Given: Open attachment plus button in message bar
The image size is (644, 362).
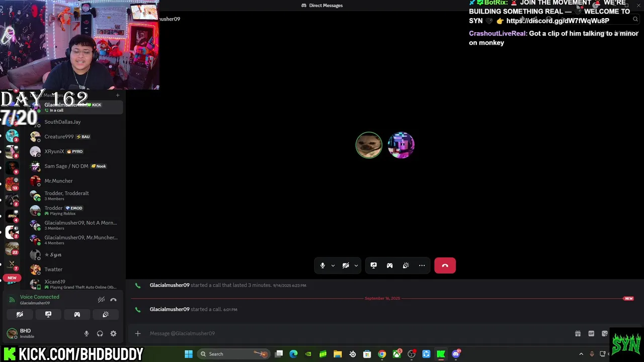Looking at the screenshot, I should click(137, 333).
